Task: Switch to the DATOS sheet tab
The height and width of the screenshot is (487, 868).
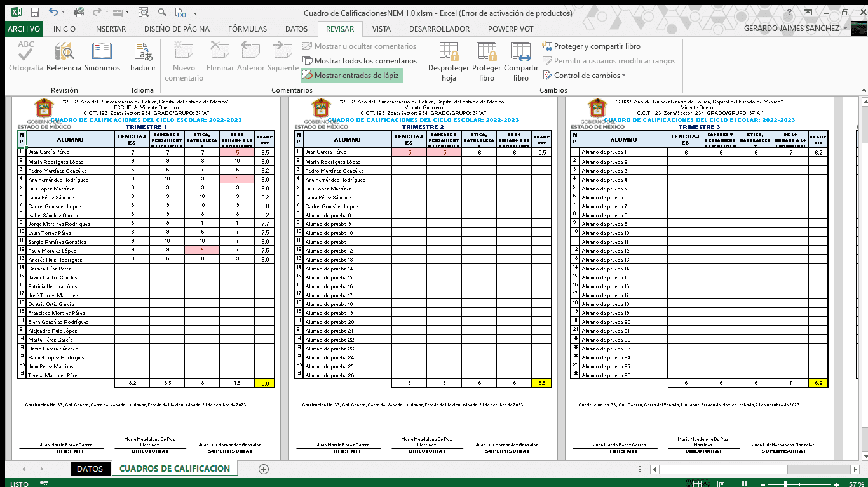Action: point(90,469)
